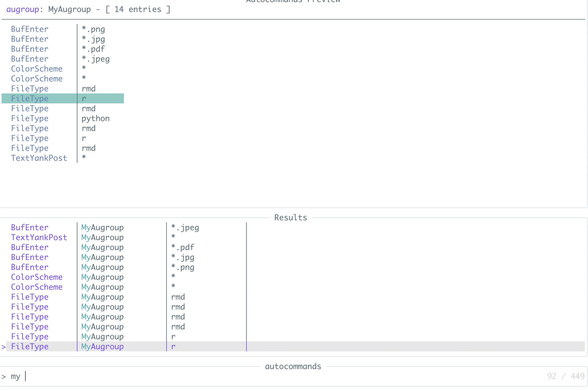Select the TextYankPost MyAugroup row in Results
The height and width of the screenshot is (391, 588).
[105, 237]
